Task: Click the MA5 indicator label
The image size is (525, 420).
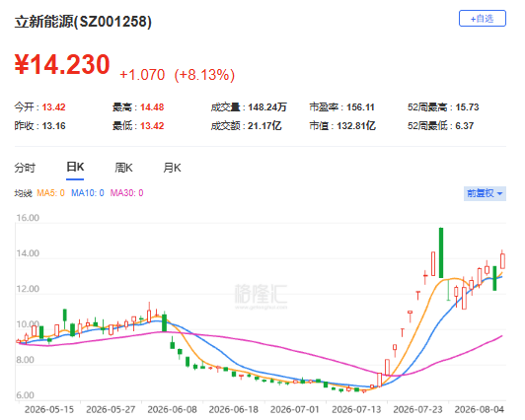Action: coord(50,193)
